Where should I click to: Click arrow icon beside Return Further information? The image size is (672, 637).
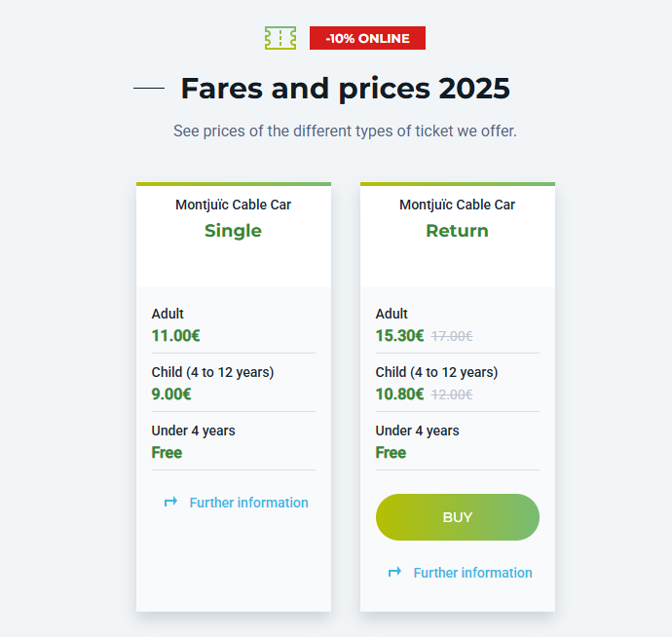pos(394,572)
